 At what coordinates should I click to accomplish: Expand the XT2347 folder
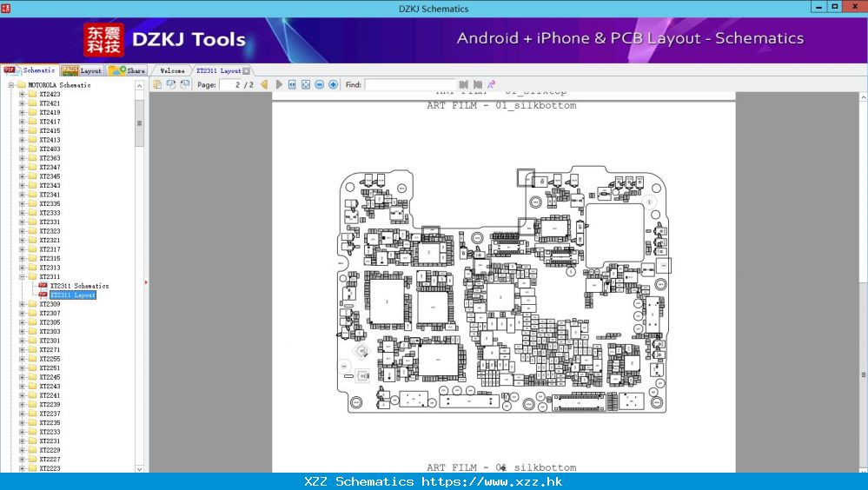22,167
